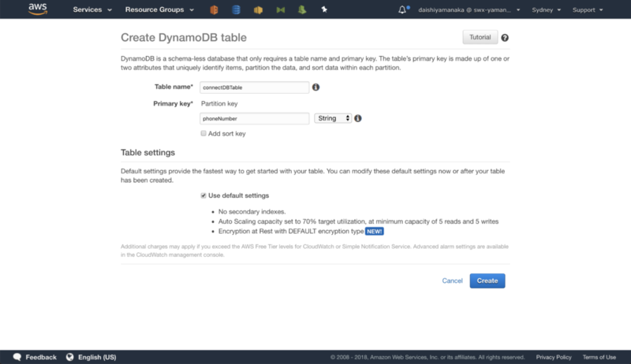Open the yellow cube service shortcut
This screenshot has width=631, height=364.
259,9
